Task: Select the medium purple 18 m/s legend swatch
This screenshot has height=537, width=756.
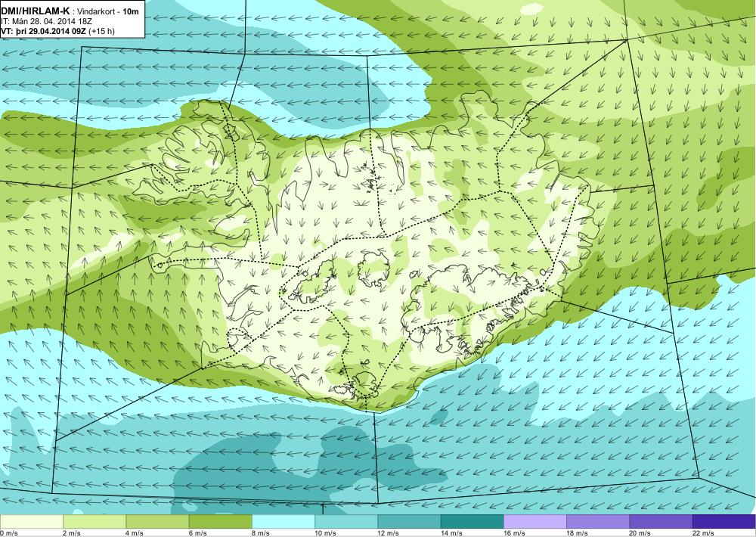Action: 598,522
